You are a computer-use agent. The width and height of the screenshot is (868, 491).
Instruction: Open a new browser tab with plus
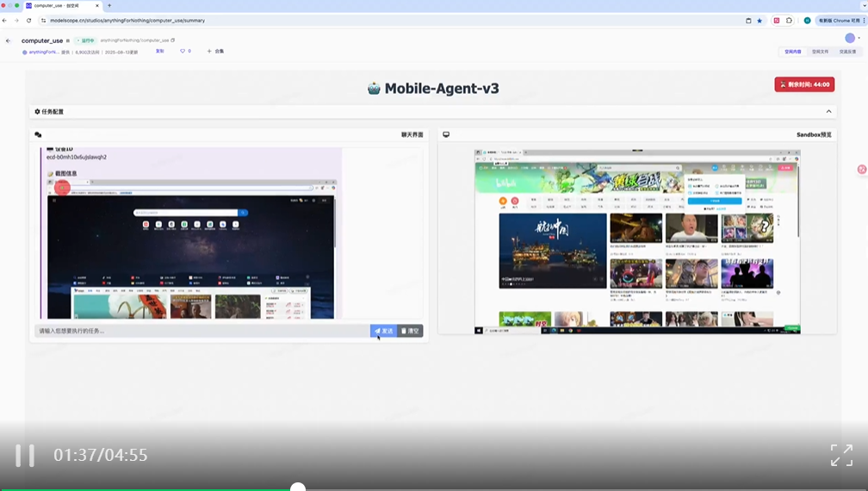tap(109, 5)
